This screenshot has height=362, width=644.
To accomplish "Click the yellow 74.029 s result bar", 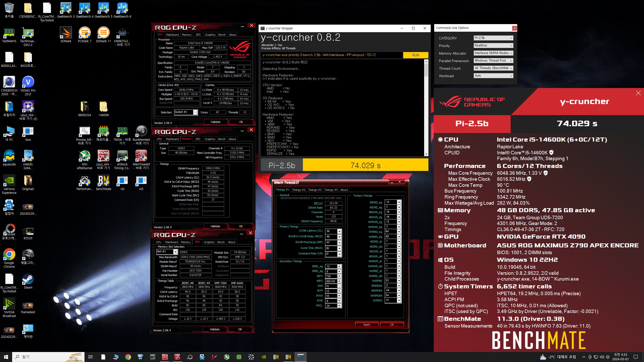I will click(x=365, y=165).
